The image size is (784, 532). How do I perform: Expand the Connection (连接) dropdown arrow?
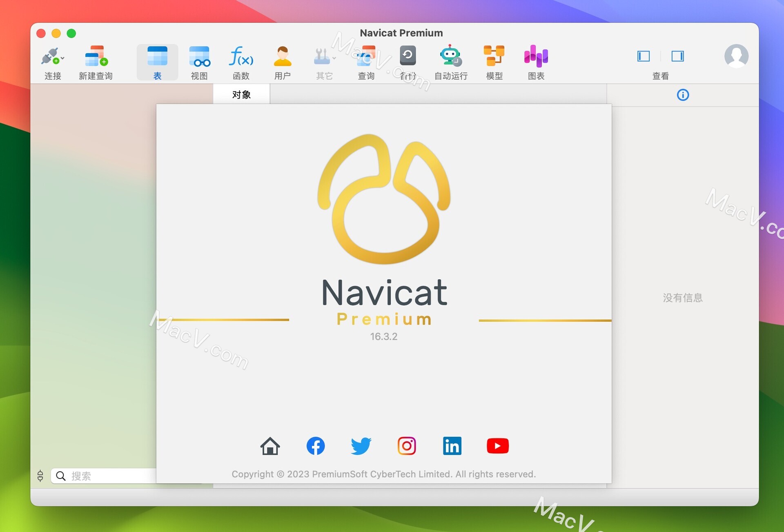[x=62, y=58]
